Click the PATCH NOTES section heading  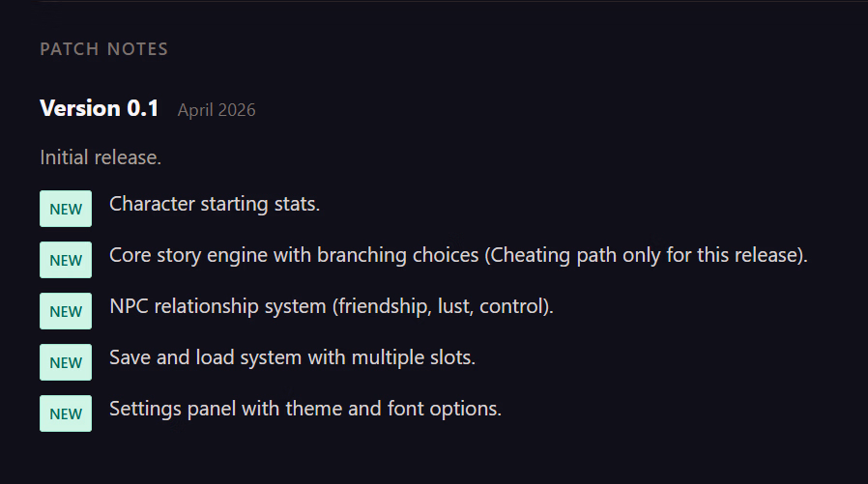click(103, 49)
